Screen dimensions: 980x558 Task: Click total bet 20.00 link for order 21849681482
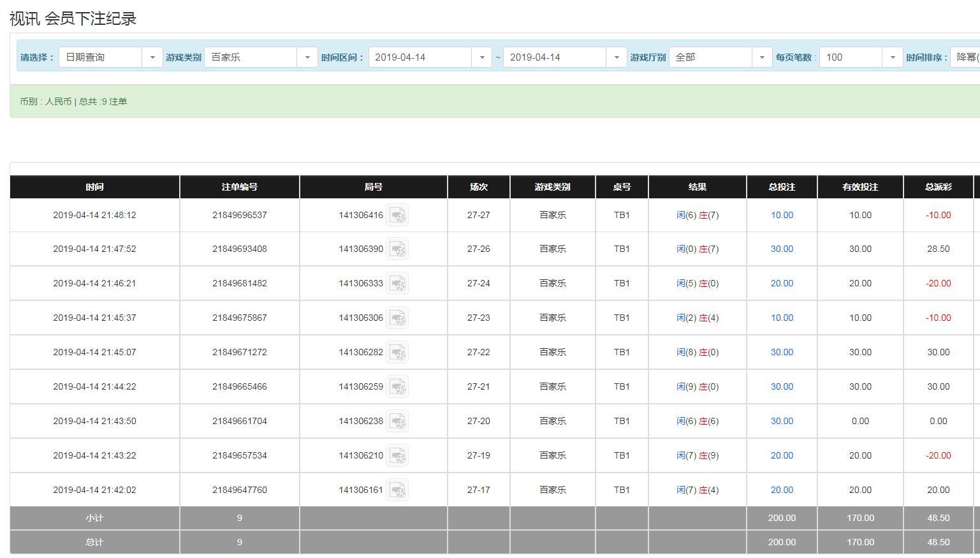click(782, 283)
